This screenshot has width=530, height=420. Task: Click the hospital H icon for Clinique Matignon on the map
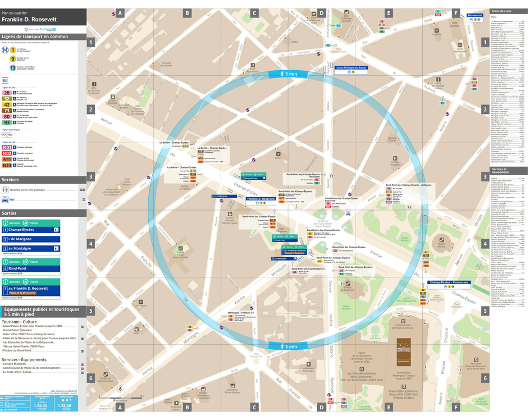pyautogui.click(x=395, y=158)
